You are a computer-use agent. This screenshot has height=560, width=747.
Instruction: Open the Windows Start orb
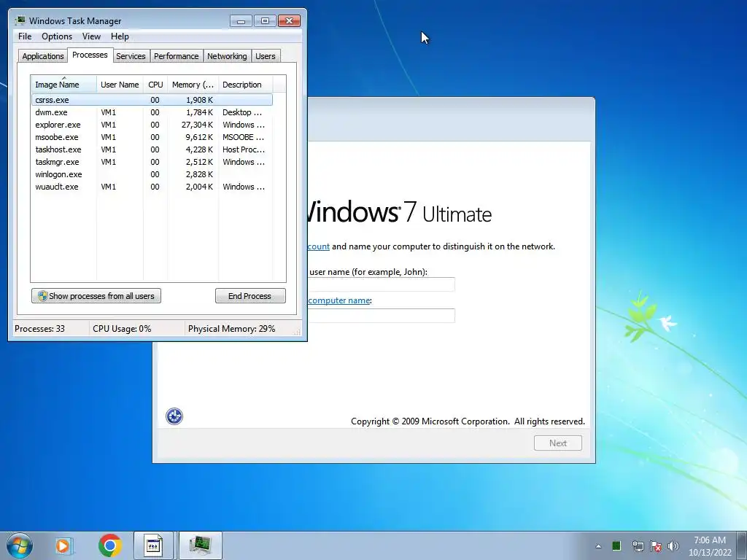pyautogui.click(x=20, y=545)
